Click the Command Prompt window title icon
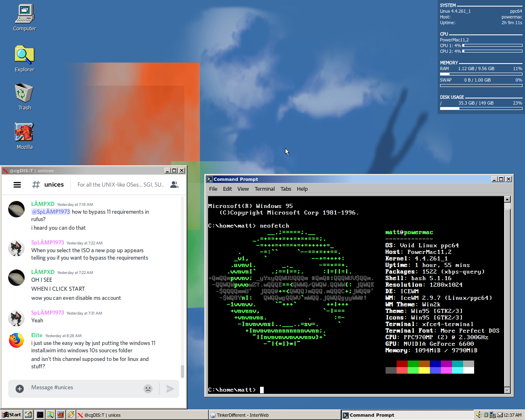This screenshot has width=525, height=420. (210, 179)
